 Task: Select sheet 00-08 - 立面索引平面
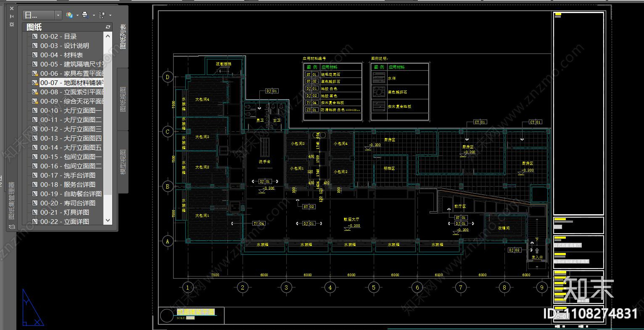click(x=71, y=92)
